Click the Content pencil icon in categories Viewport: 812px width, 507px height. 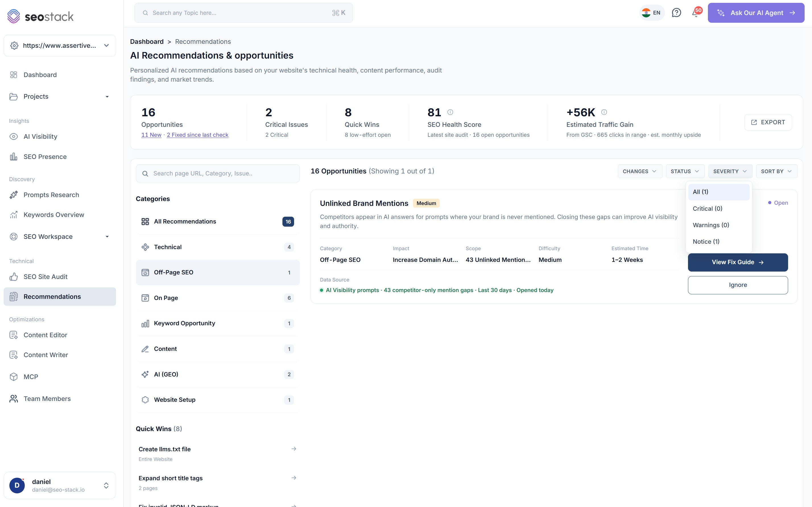145,349
